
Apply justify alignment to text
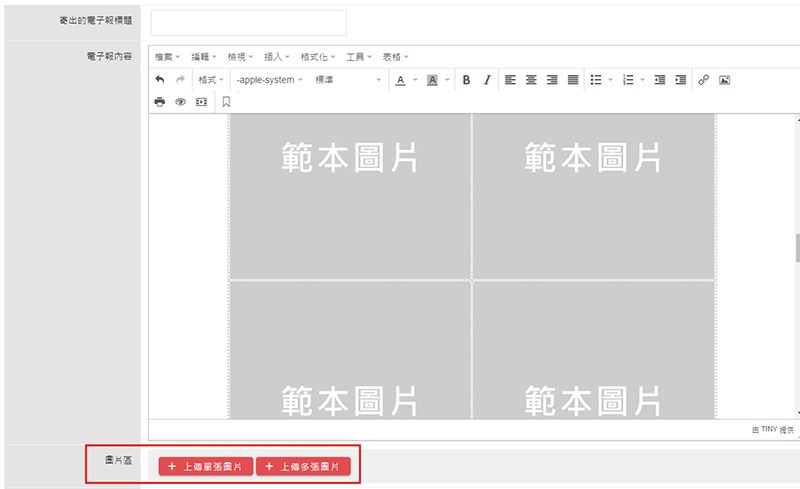(x=573, y=80)
